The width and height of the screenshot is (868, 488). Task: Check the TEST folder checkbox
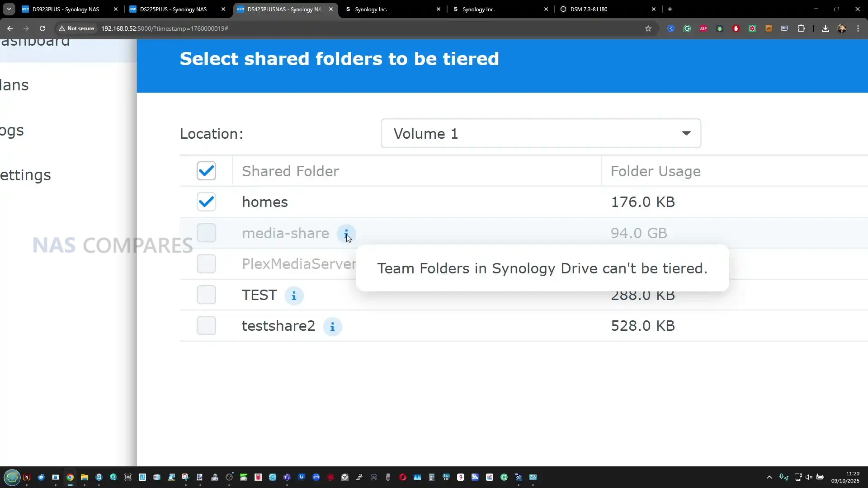click(206, 295)
